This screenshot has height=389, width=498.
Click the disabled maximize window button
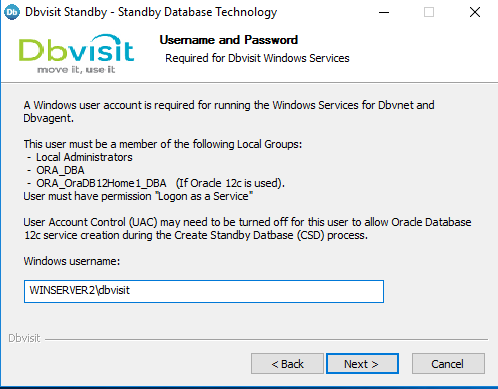[x=429, y=12]
